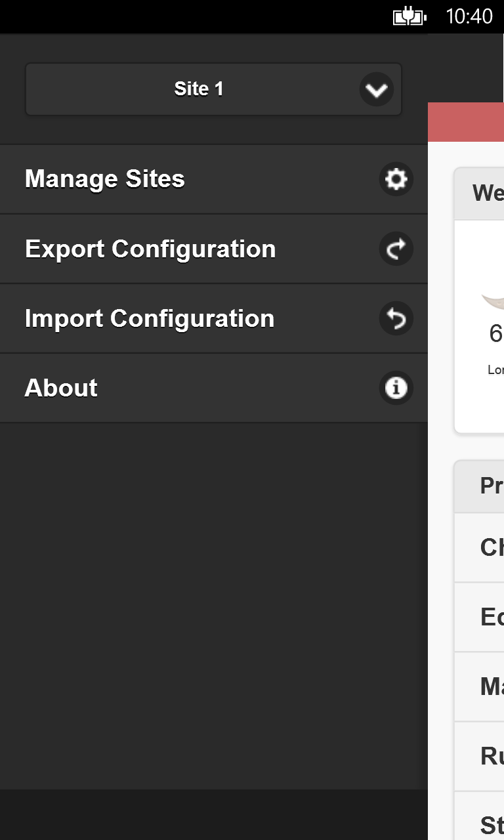Viewport: 504px width, 840px height.
Task: Open the list item starting with "Ma"
Action: (x=491, y=686)
